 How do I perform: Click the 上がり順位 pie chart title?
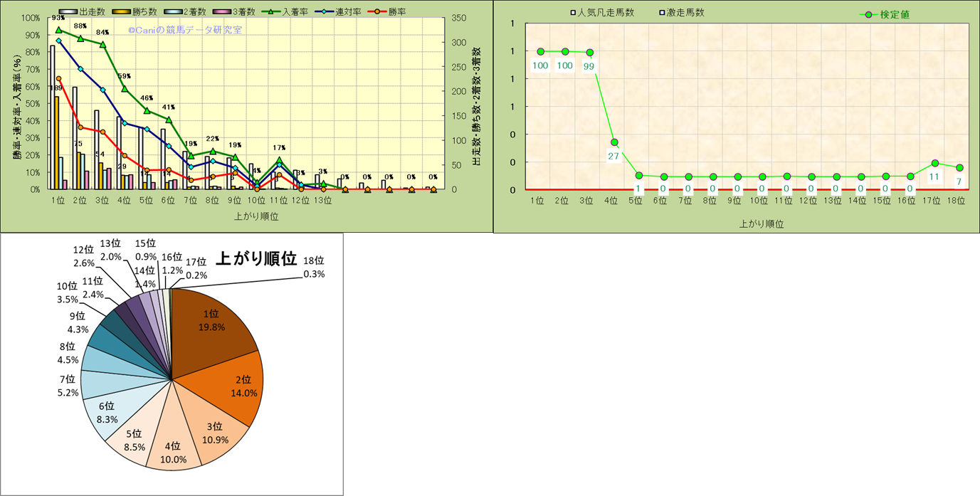(255, 259)
